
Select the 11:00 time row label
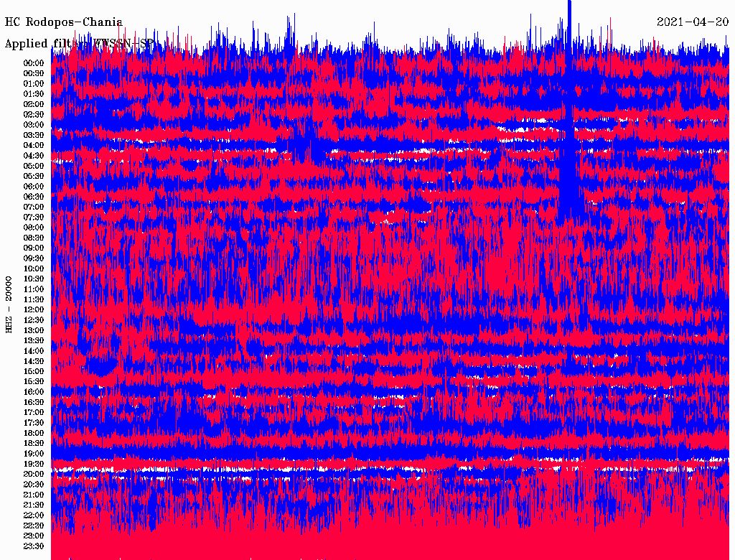(x=34, y=289)
